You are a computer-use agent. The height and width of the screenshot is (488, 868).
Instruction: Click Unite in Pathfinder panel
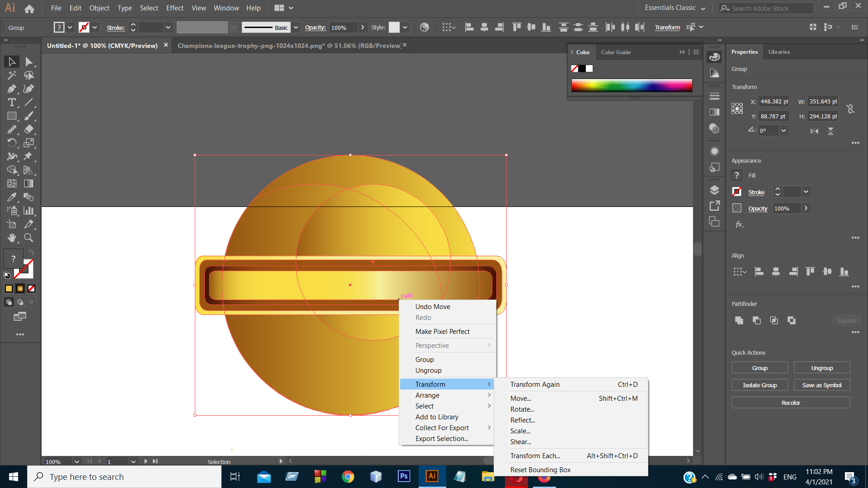[x=739, y=320]
